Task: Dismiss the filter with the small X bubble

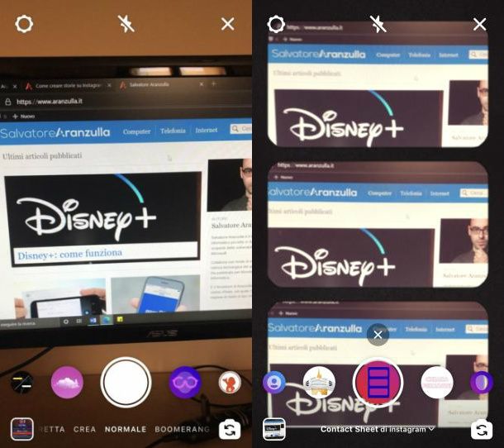Action: (x=378, y=335)
